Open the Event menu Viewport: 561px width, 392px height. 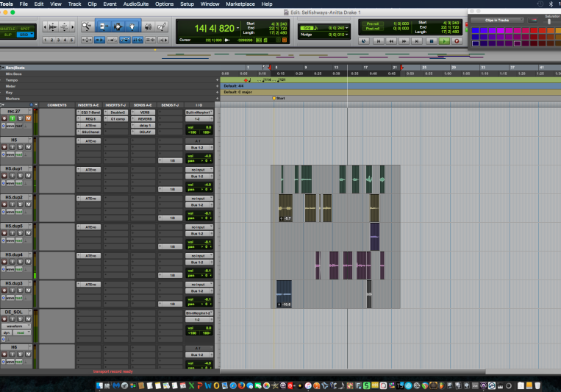[x=110, y=4]
